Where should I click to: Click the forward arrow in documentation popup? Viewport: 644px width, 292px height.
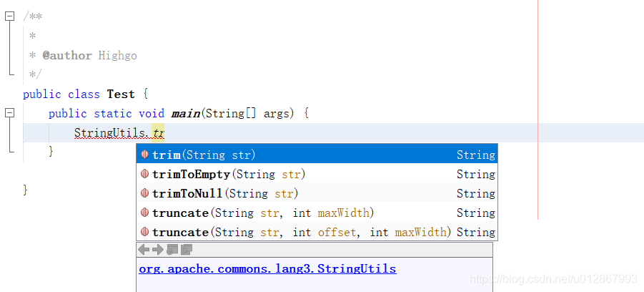pos(158,250)
